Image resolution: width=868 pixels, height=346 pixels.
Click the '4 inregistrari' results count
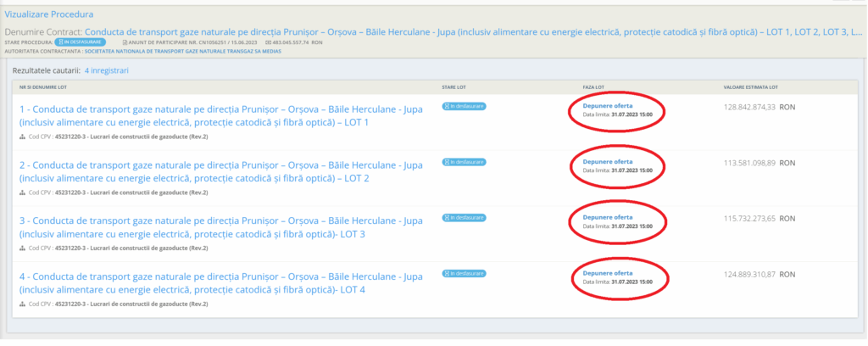point(107,70)
